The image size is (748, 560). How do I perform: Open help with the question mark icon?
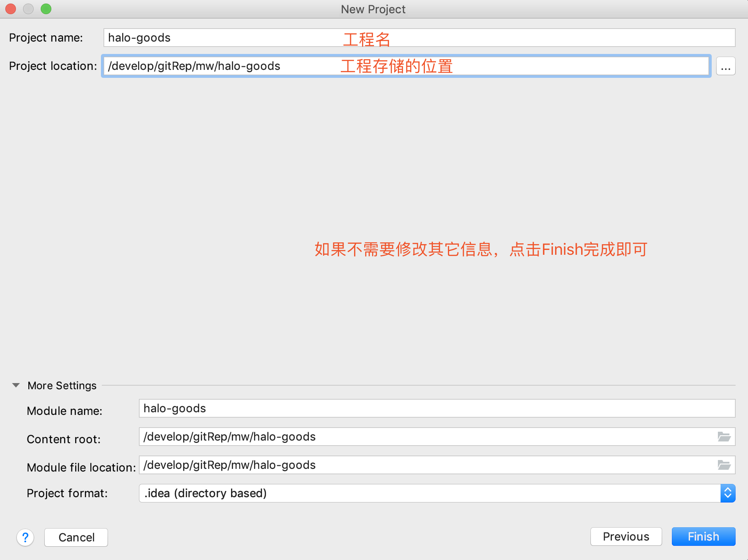[x=25, y=537]
